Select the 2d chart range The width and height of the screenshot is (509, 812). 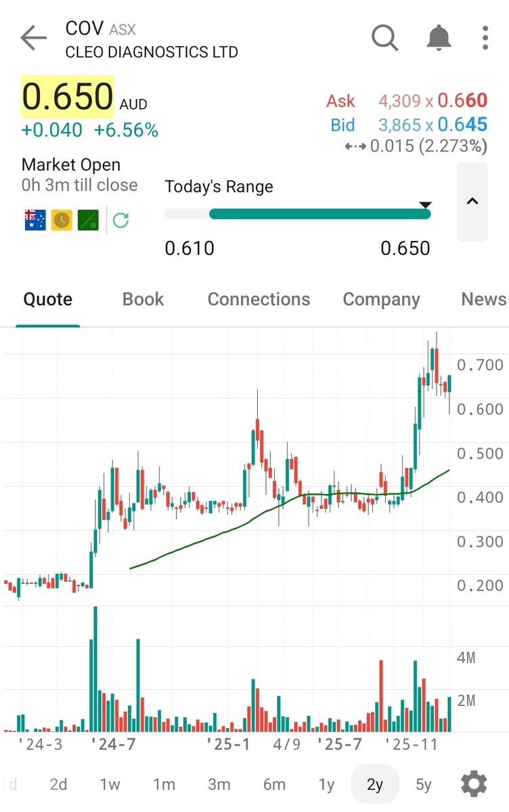tap(58, 784)
